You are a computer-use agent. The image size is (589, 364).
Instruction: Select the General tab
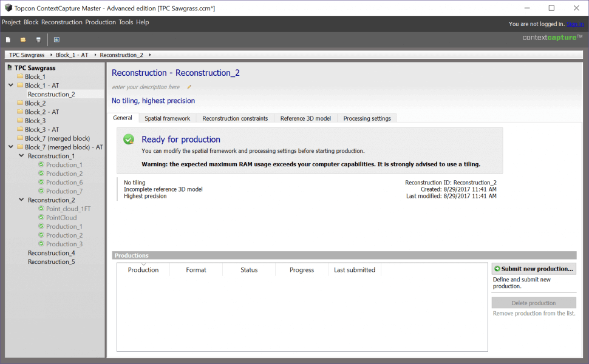point(123,118)
